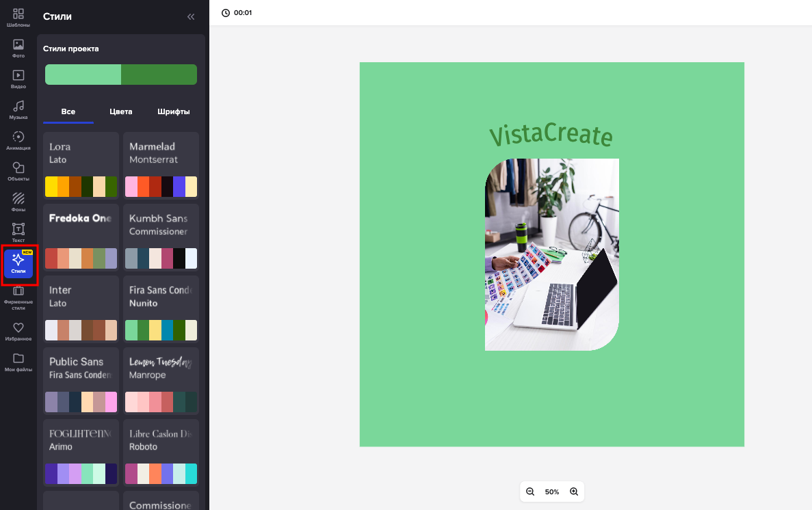
Task: Apply the Inter Lato style card
Action: click(x=81, y=309)
